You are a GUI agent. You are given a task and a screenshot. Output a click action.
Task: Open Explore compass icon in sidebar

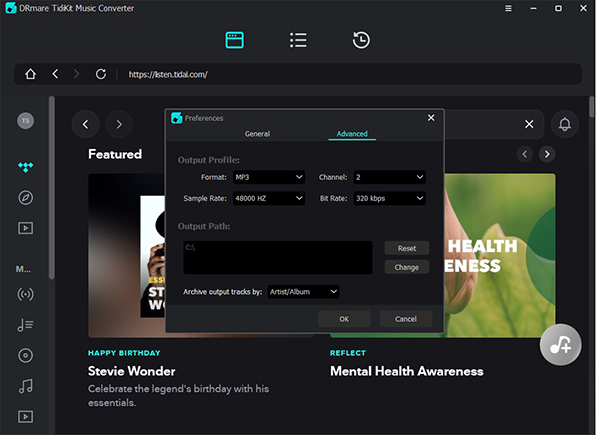25,198
